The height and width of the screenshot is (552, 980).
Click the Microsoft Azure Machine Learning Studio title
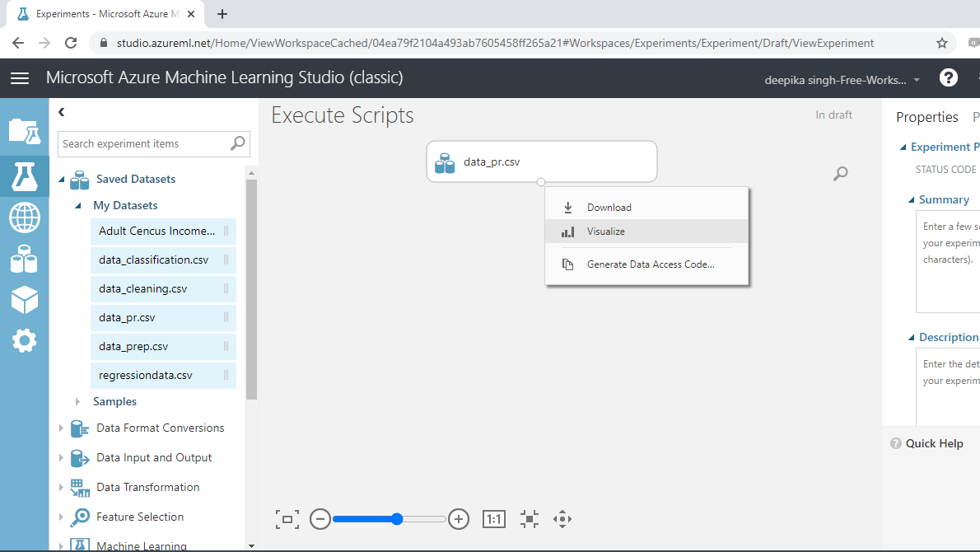[x=224, y=77]
